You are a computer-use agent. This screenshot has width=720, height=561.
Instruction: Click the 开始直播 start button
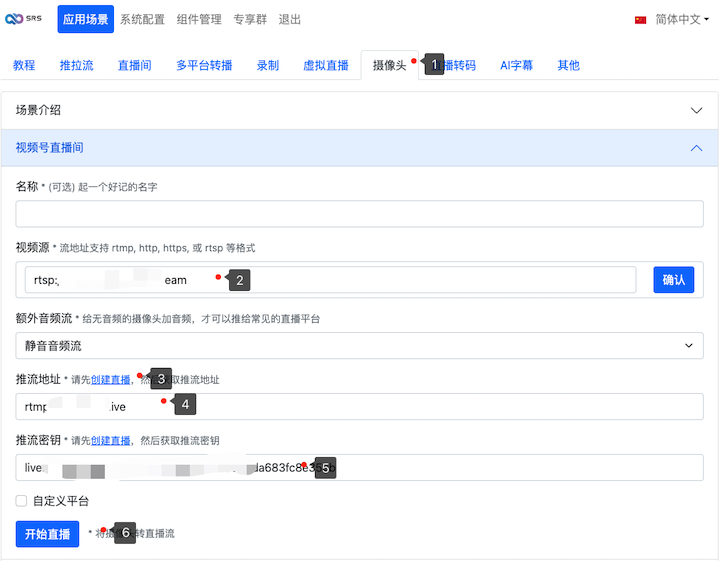[47, 534]
